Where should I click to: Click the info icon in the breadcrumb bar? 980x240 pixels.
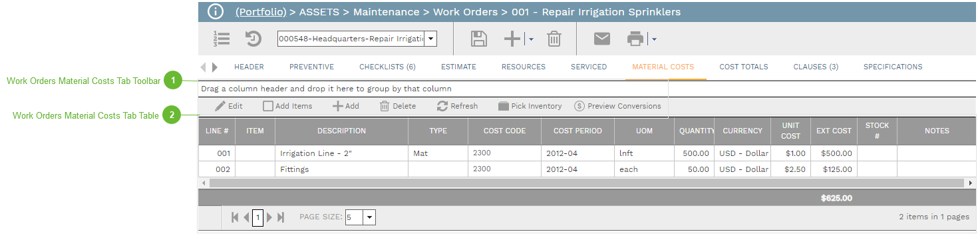216,12
